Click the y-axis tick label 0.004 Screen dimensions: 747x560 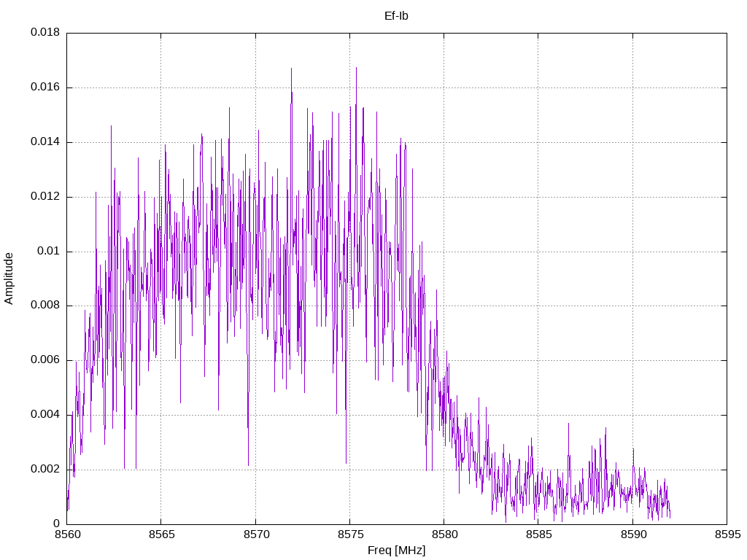45,414
